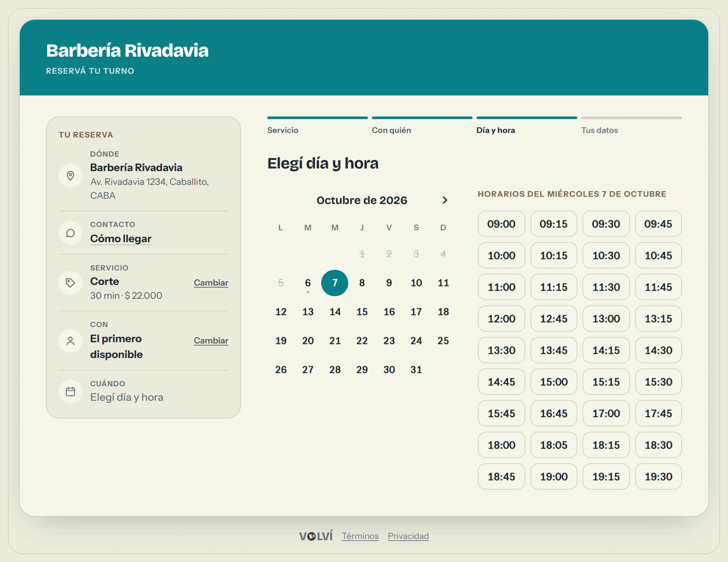Pick the 17:45 time slot
This screenshot has width=728, height=562.
[x=658, y=414]
